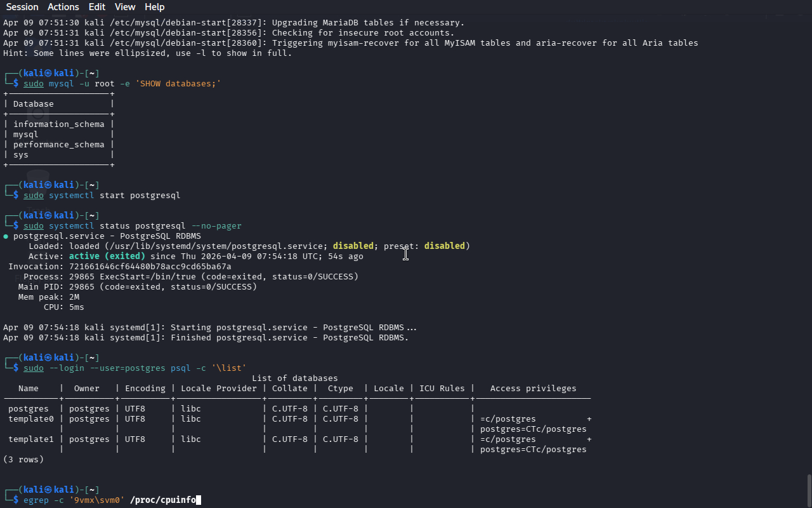Viewport: 812px width, 508px height.
Task: Open the View menu
Action: pyautogui.click(x=125, y=7)
